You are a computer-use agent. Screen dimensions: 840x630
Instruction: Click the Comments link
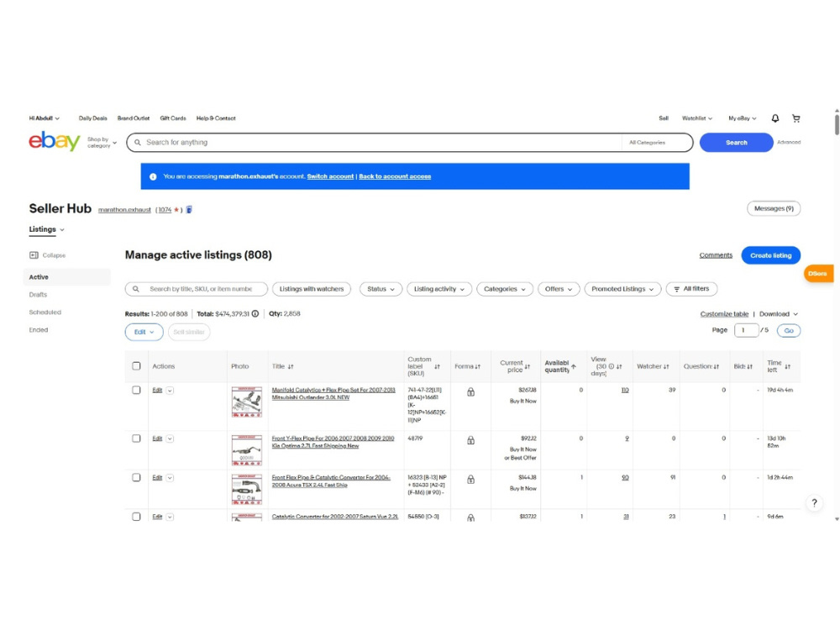point(716,255)
